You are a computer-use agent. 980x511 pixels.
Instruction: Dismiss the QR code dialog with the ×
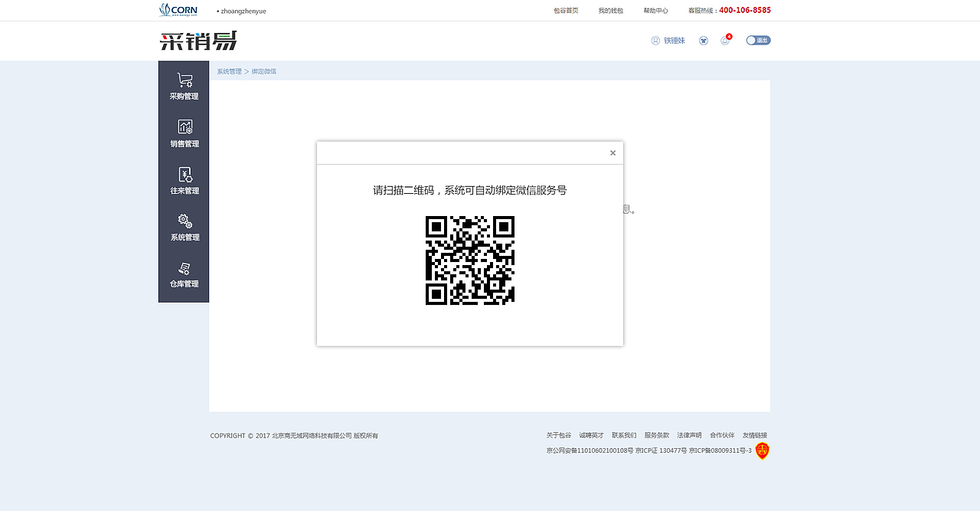pos(612,152)
